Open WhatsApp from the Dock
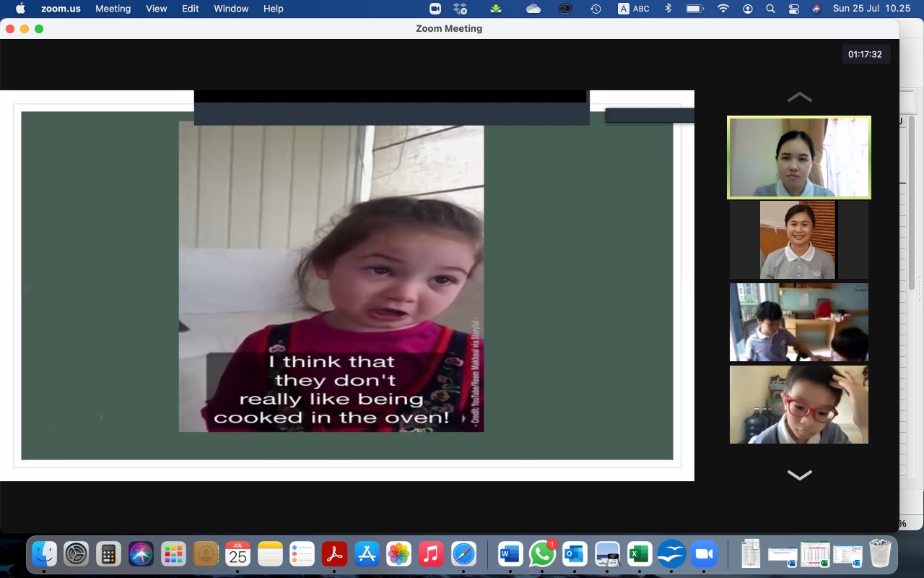This screenshot has width=924, height=578. (543, 554)
